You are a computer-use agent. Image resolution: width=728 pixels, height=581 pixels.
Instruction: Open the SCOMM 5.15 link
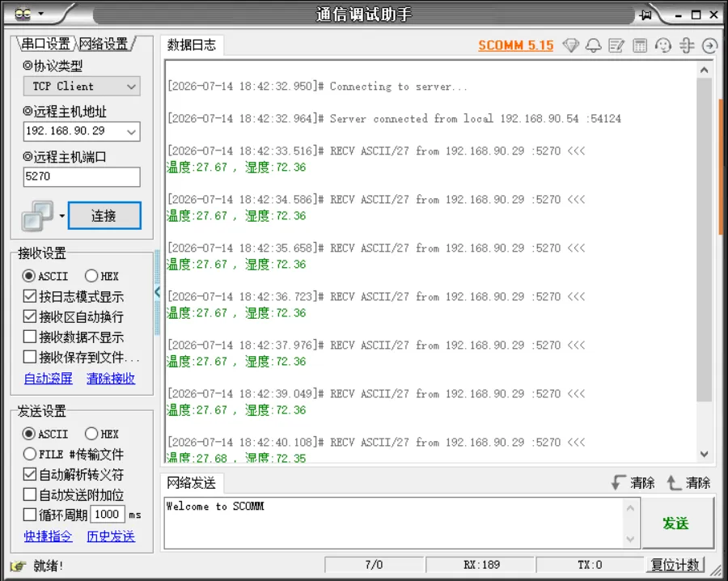point(516,45)
